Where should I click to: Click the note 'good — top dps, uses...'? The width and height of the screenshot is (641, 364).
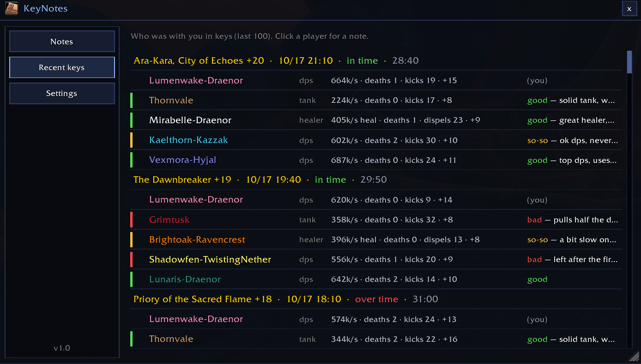(x=572, y=160)
